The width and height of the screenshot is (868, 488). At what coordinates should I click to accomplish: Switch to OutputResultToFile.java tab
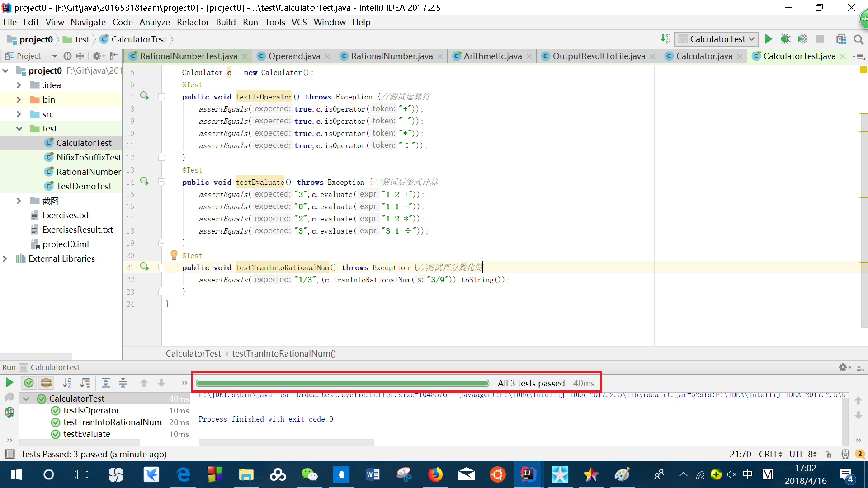599,56
